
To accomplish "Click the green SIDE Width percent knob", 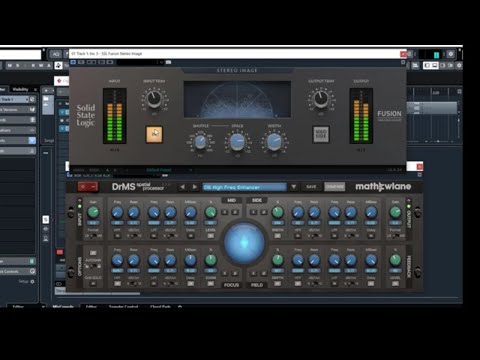I will point(278,212).
